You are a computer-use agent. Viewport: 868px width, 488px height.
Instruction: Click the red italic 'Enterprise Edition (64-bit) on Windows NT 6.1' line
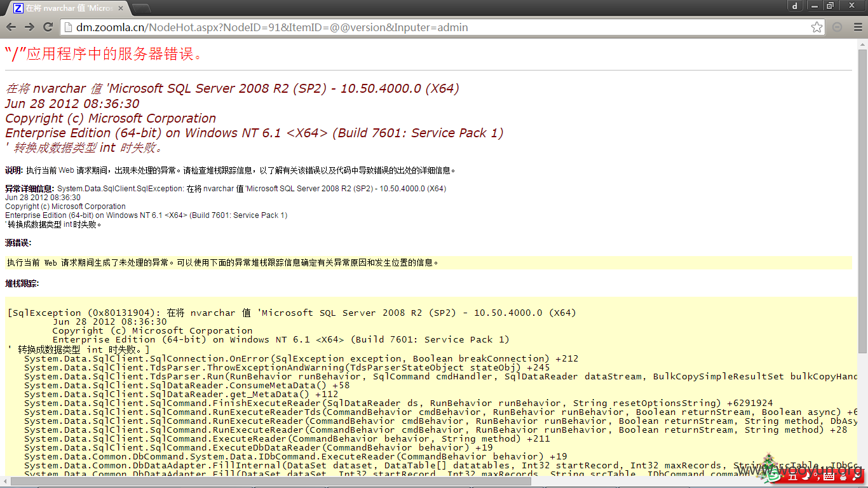click(x=254, y=133)
